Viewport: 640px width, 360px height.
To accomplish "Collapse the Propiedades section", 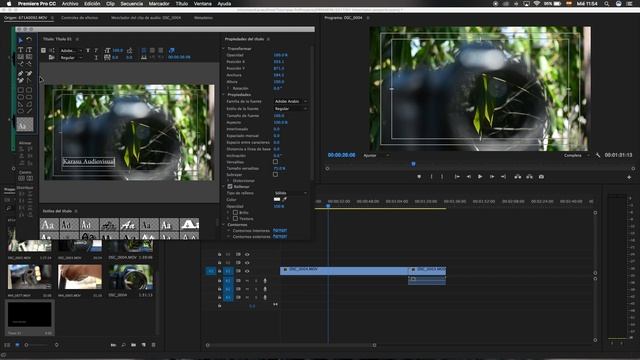I will (224, 95).
